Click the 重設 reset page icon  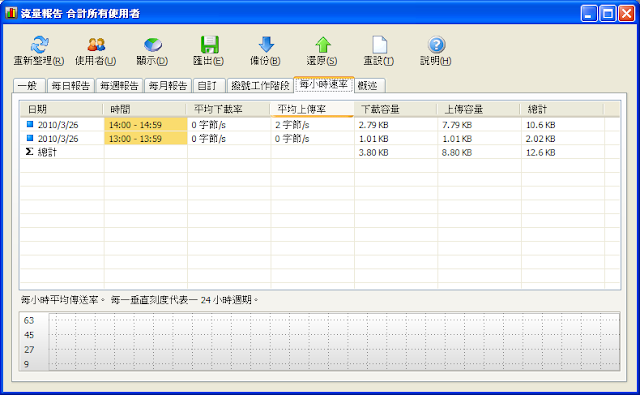pos(380,44)
